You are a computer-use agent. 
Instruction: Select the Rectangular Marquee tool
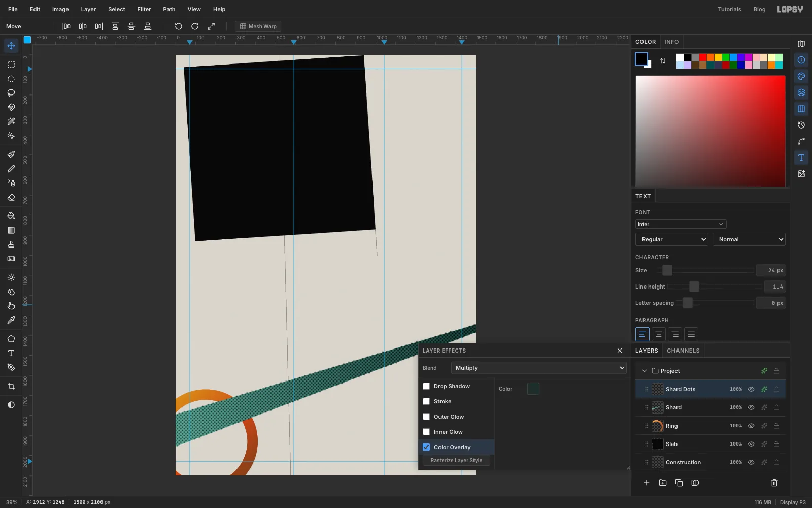pyautogui.click(x=11, y=65)
